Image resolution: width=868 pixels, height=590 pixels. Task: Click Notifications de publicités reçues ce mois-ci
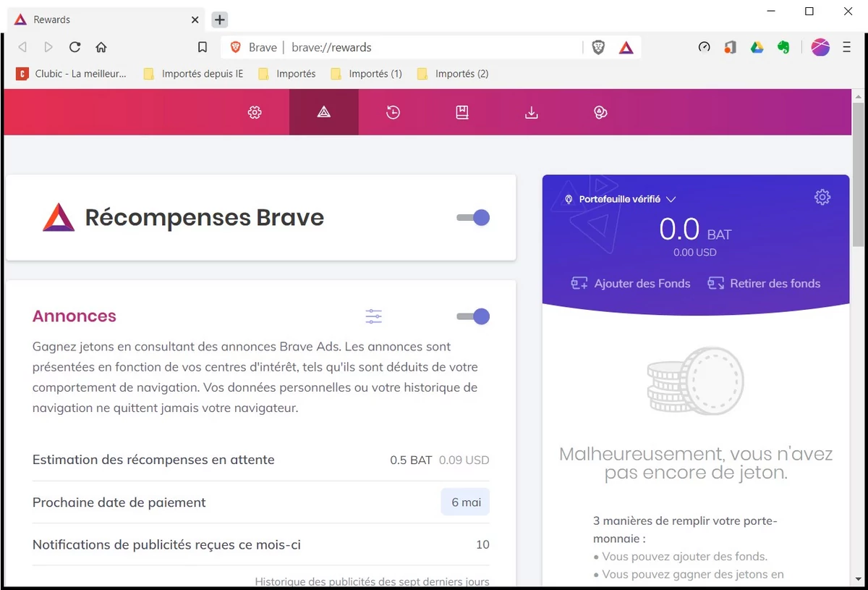(x=166, y=544)
